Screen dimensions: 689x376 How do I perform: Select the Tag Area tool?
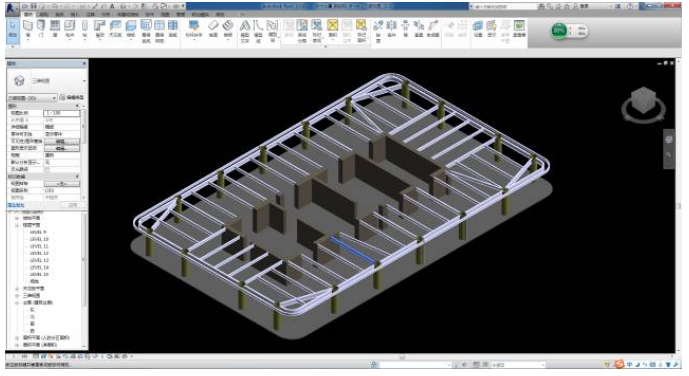click(x=361, y=31)
